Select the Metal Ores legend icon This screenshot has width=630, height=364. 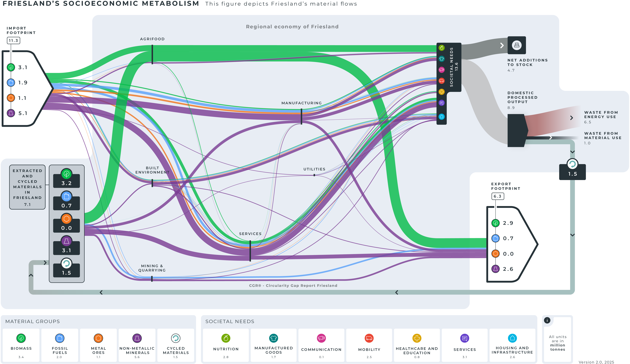98,338
